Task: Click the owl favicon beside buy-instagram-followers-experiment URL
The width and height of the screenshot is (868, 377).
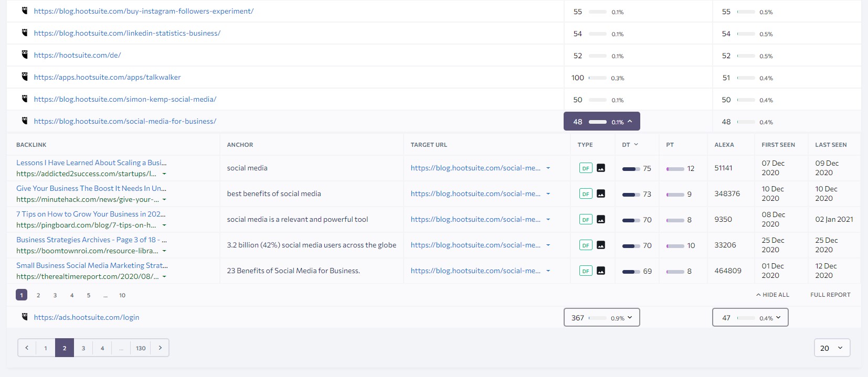Action: point(24,10)
